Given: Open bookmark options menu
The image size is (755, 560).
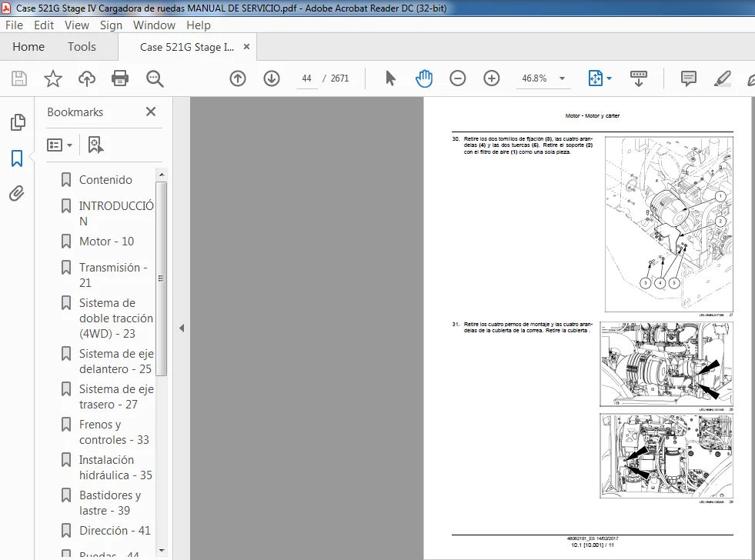Looking at the screenshot, I should [x=59, y=145].
